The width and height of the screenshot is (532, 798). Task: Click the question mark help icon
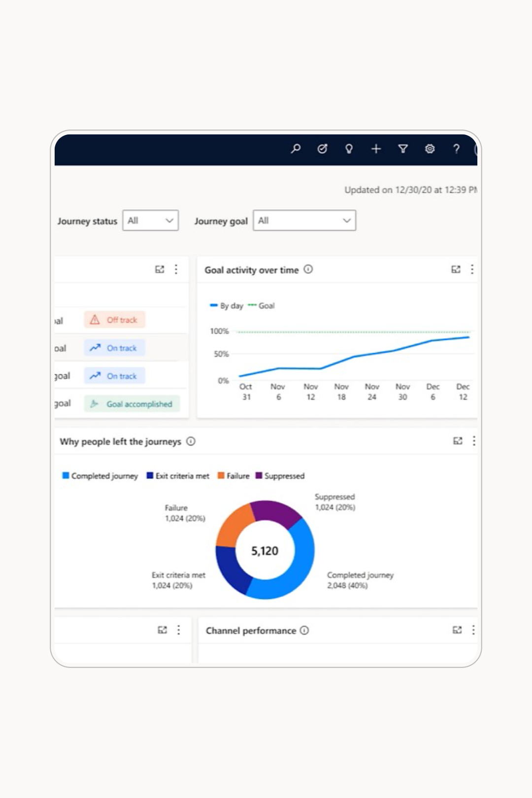click(456, 148)
